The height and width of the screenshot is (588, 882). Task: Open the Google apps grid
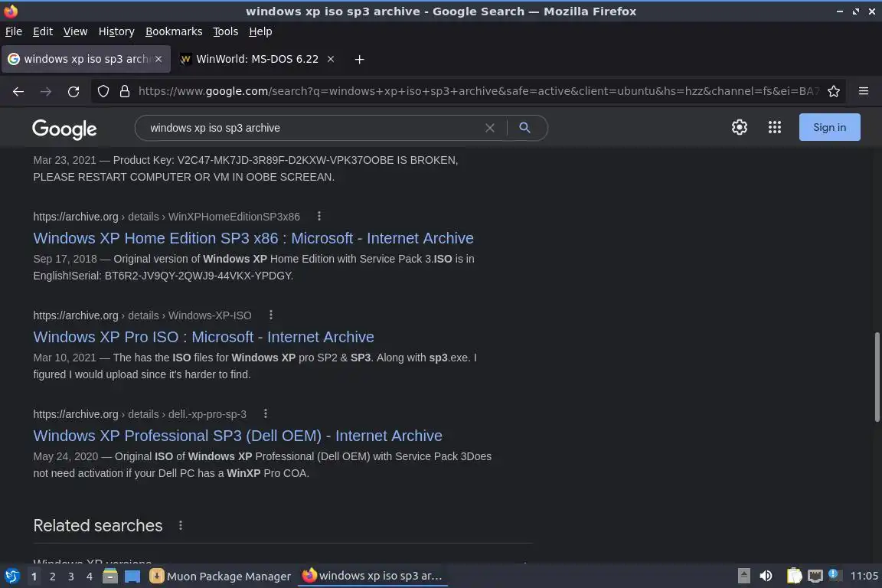[x=775, y=127]
